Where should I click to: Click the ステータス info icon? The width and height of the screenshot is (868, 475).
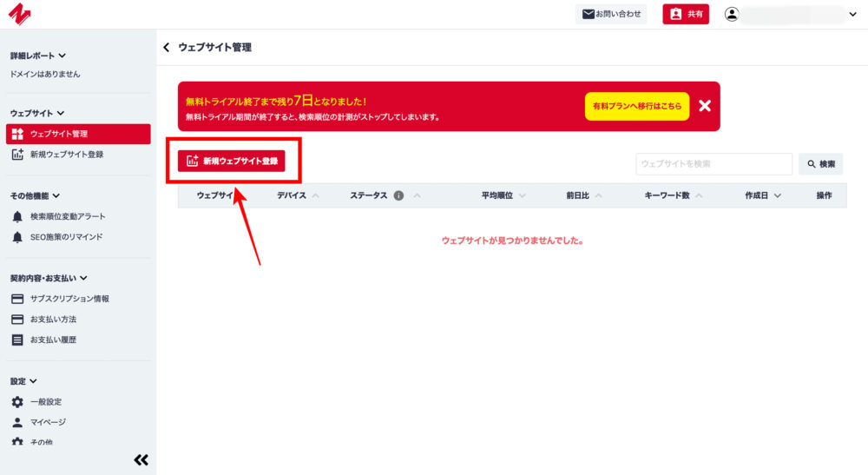[398, 195]
